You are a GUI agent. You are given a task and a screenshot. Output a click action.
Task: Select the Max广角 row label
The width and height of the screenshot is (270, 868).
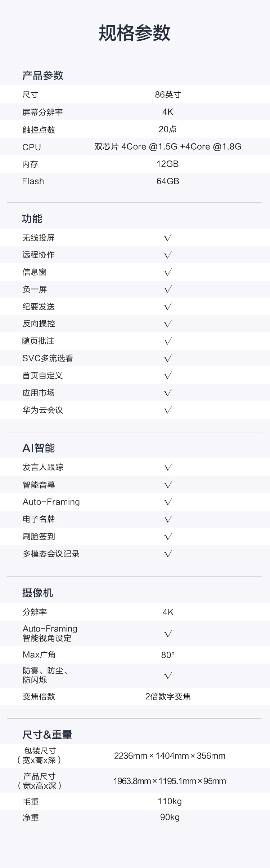coord(39,655)
